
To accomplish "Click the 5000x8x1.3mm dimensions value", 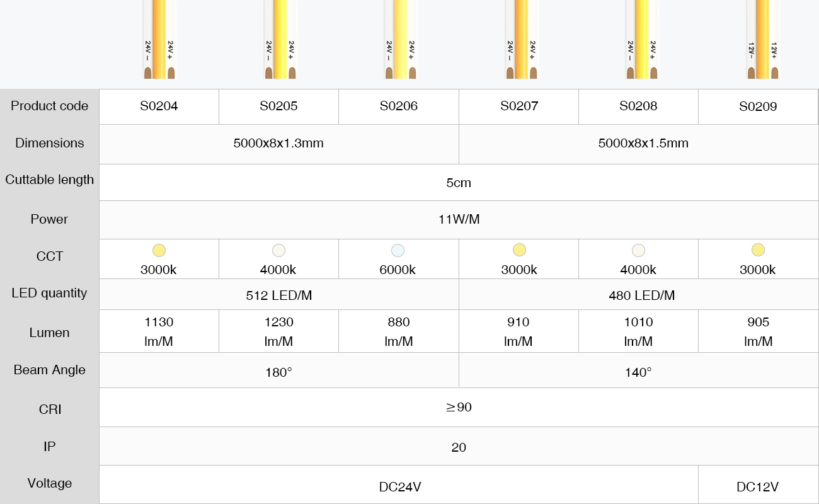I will [278, 144].
